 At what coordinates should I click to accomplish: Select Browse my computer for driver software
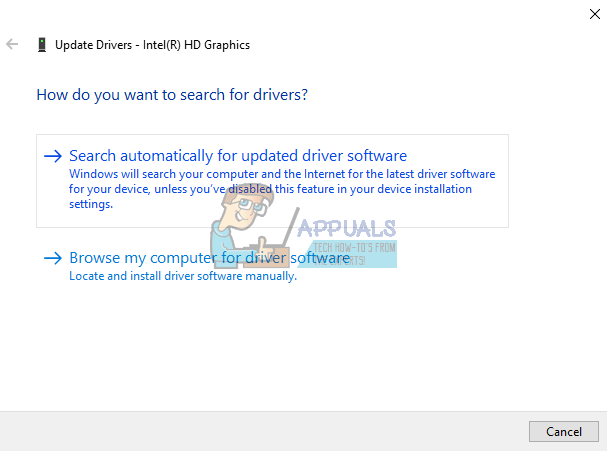tap(209, 258)
